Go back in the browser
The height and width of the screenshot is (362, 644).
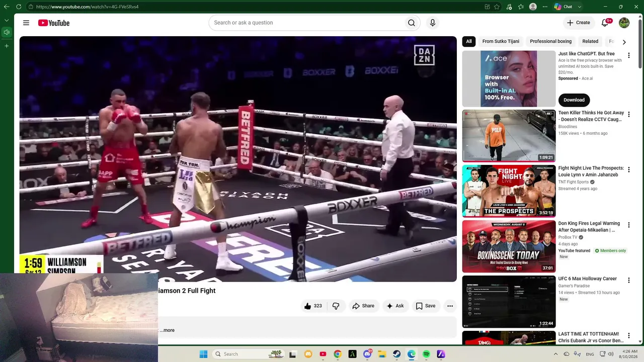click(x=6, y=7)
